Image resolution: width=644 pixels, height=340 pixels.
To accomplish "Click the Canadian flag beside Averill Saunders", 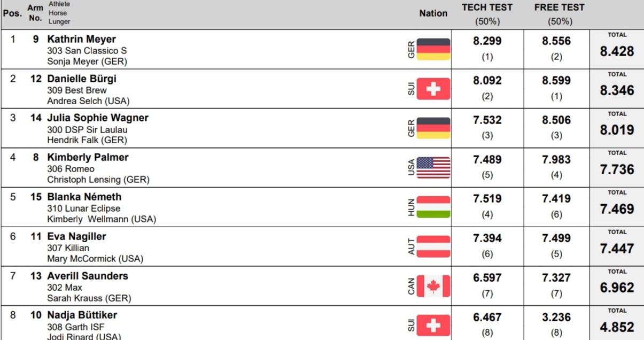I will coord(433,287).
